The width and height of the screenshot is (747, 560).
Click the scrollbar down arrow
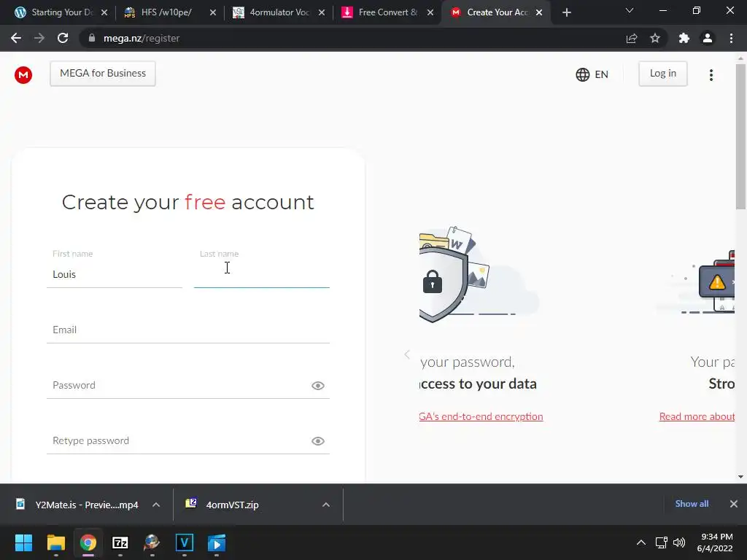(x=740, y=476)
